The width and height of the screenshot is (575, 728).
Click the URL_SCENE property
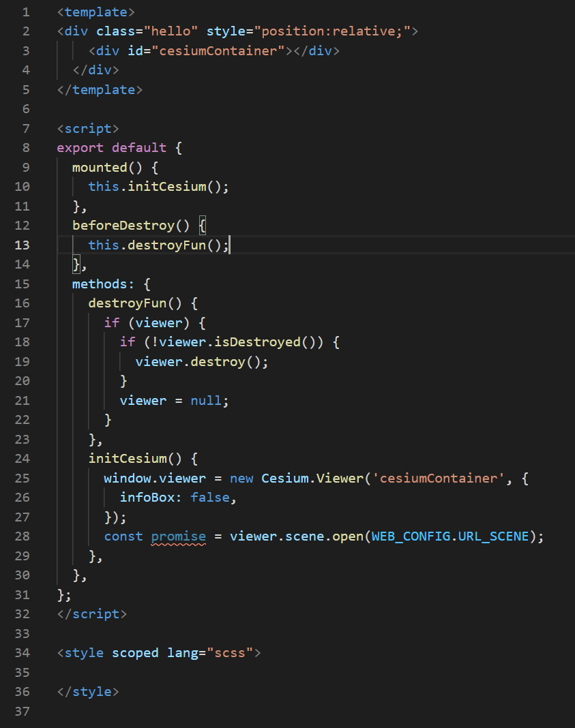[x=493, y=536]
